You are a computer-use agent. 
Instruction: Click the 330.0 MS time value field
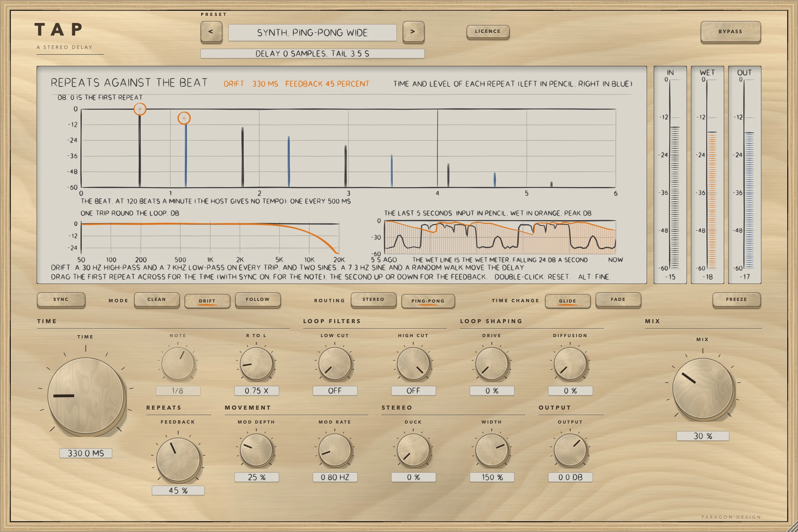pos(86,453)
